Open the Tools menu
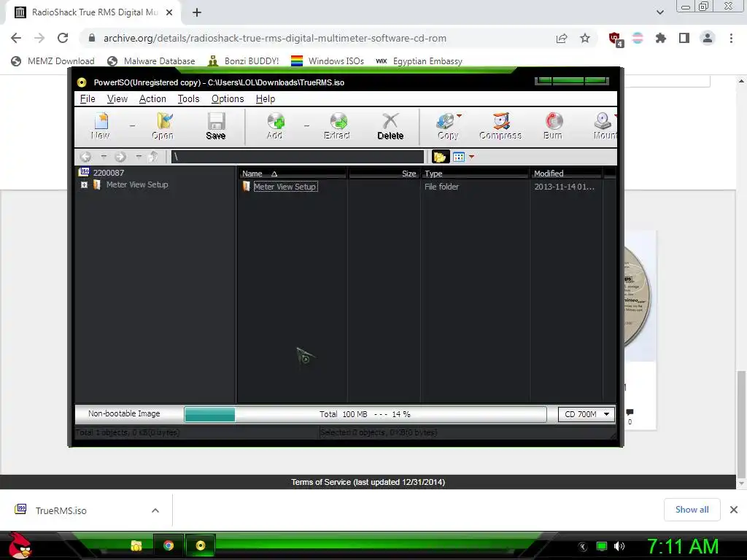 [189, 98]
